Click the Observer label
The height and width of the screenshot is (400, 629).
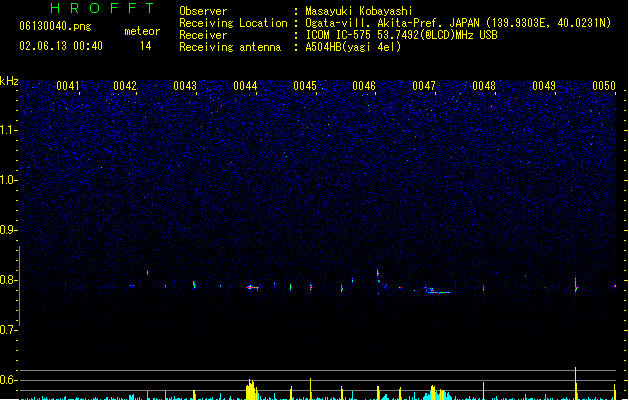click(x=203, y=11)
